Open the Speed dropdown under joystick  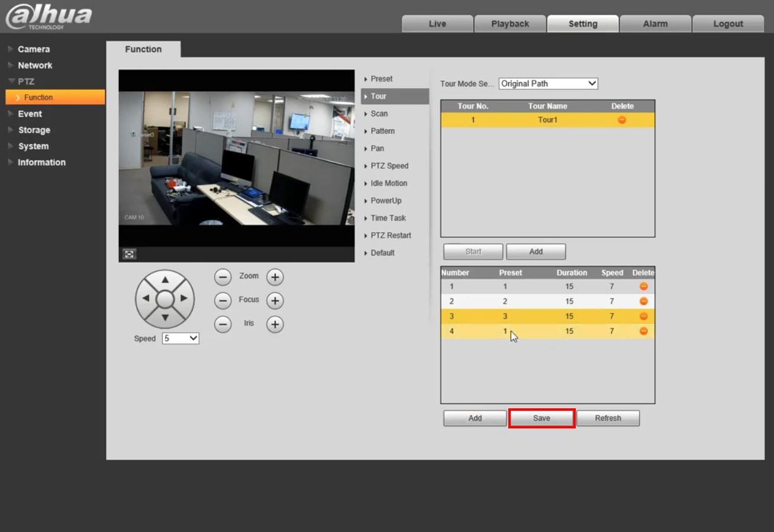click(x=180, y=338)
